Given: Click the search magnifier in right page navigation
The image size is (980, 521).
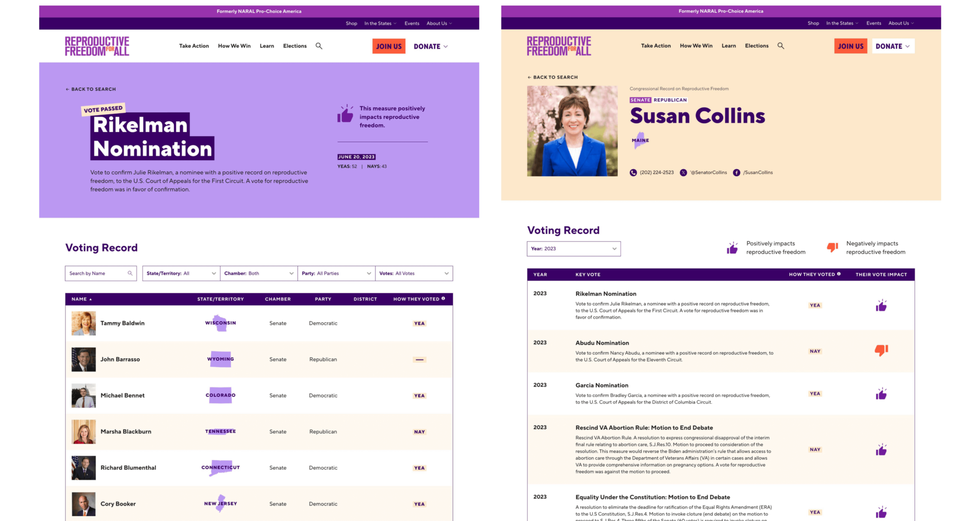Looking at the screenshot, I should tap(781, 46).
